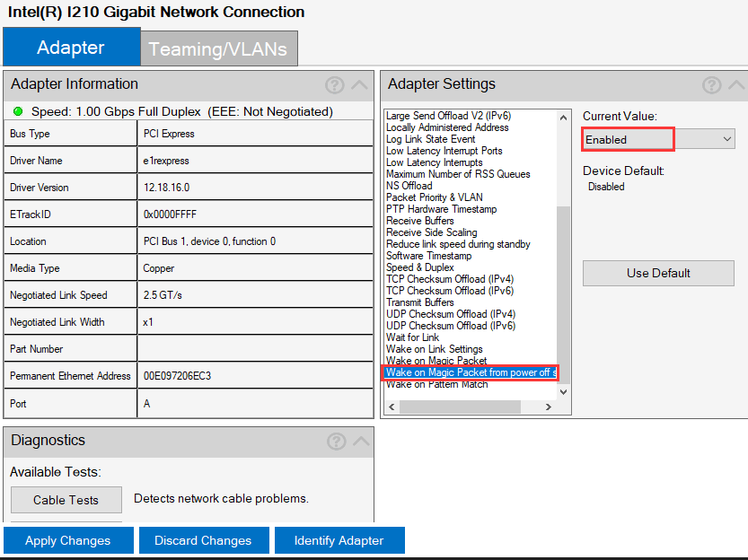Viewport: 748px width, 560px height.
Task: Select Log Link State Event setting
Action: [430, 139]
